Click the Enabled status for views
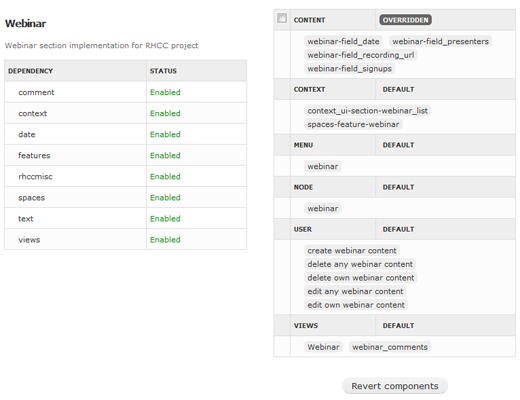 tap(165, 240)
